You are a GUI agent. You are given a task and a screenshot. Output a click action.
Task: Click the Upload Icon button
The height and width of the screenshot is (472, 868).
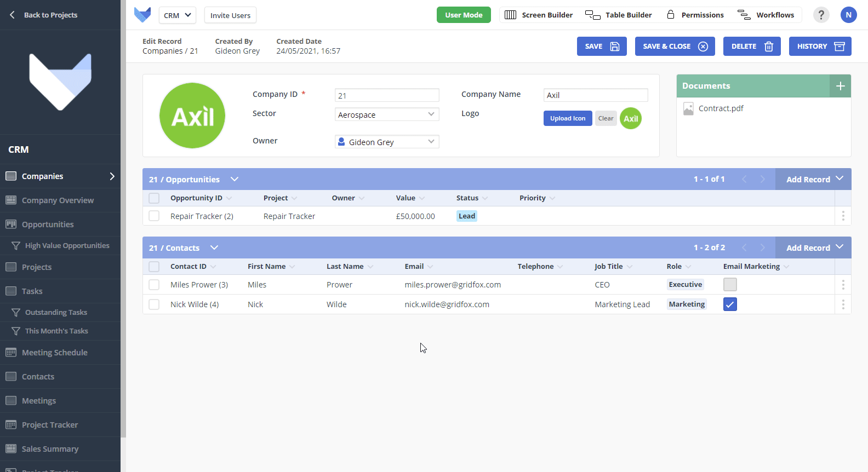point(568,118)
